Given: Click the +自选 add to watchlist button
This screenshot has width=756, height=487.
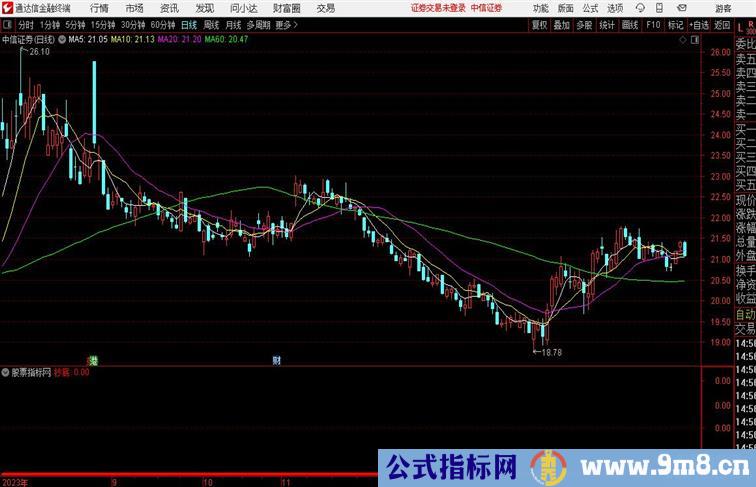Looking at the screenshot, I should coord(697,24).
